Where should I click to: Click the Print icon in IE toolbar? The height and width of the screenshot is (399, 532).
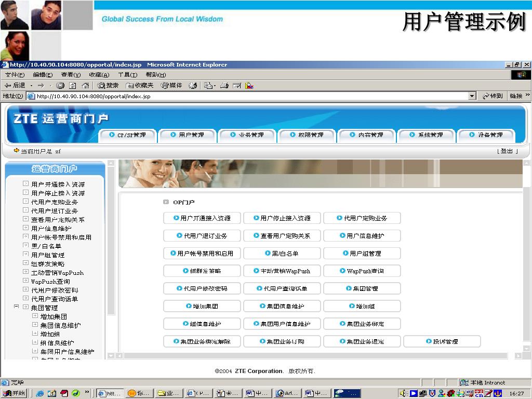pyautogui.click(x=224, y=86)
